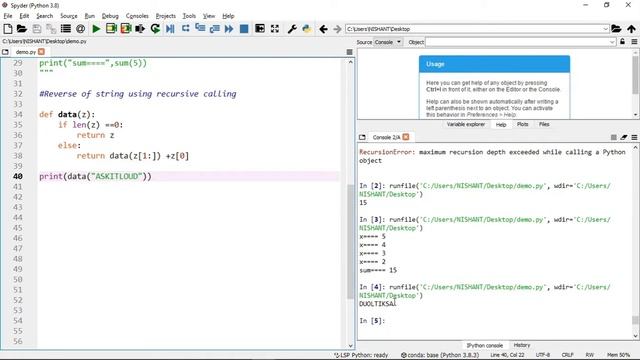This screenshot has width=640, height=360.
Task: Open file using the folder toolbar icon
Action: tap(22, 29)
